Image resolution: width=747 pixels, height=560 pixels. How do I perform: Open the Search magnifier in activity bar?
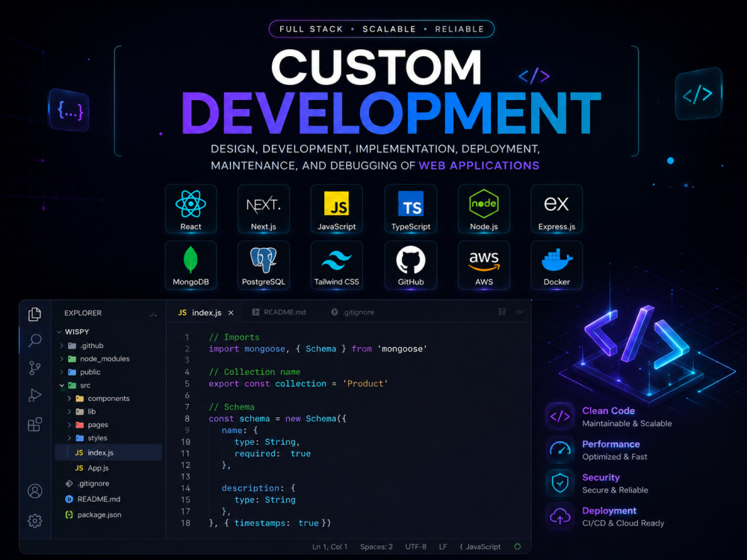pyautogui.click(x=35, y=340)
